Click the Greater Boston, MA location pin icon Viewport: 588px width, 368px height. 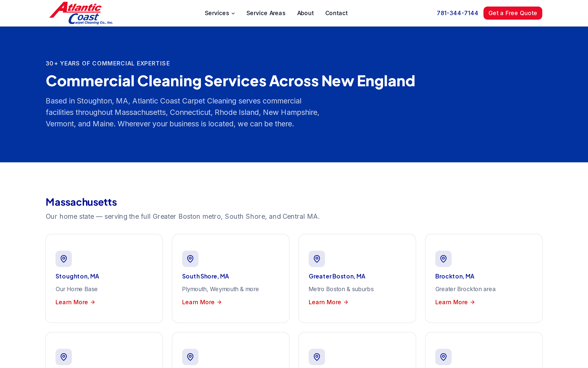click(317, 259)
